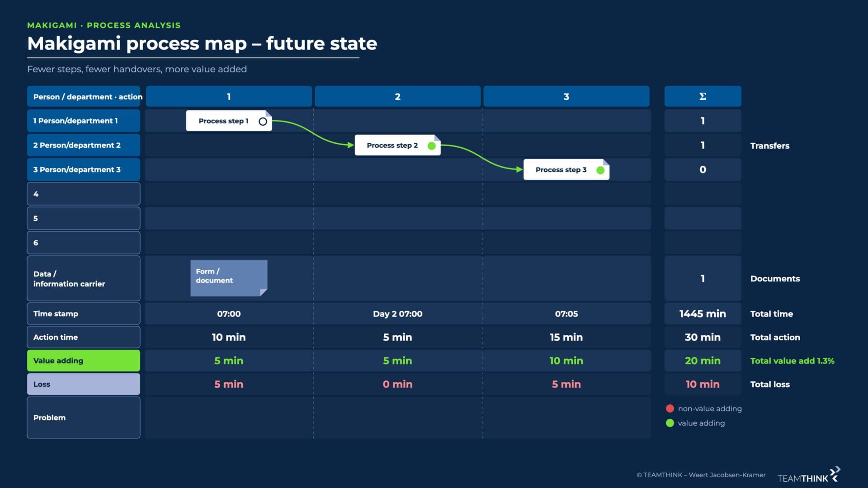868x488 pixels.
Task: Click the column 3 header
Action: (566, 96)
